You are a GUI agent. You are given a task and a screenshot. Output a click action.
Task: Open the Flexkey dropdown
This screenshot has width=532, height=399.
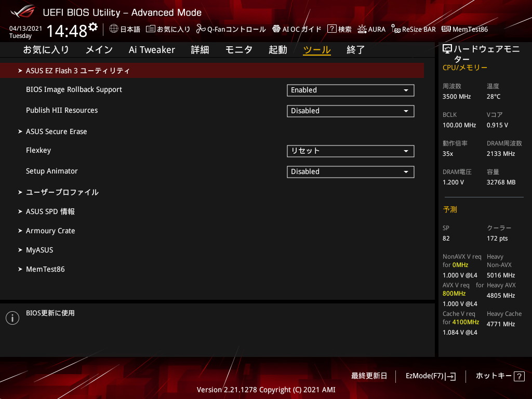[x=351, y=151]
